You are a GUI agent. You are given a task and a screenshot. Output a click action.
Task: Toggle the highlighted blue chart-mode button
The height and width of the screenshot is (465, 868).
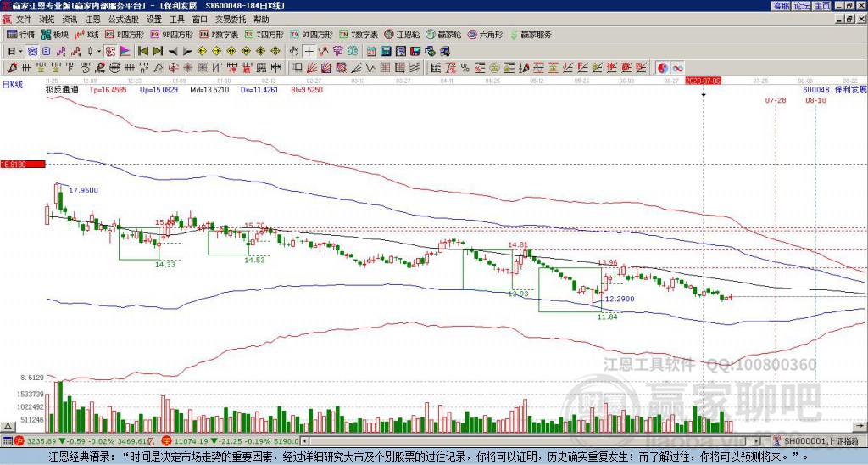(33, 51)
